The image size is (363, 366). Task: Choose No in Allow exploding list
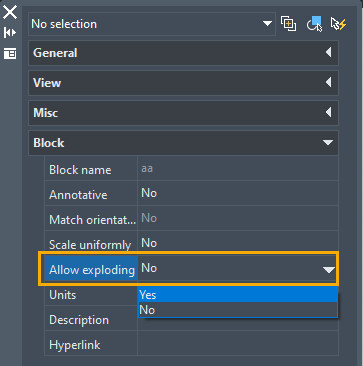pos(238,310)
